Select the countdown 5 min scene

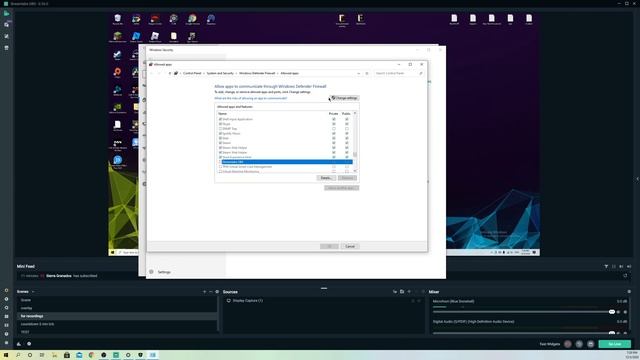116,324
